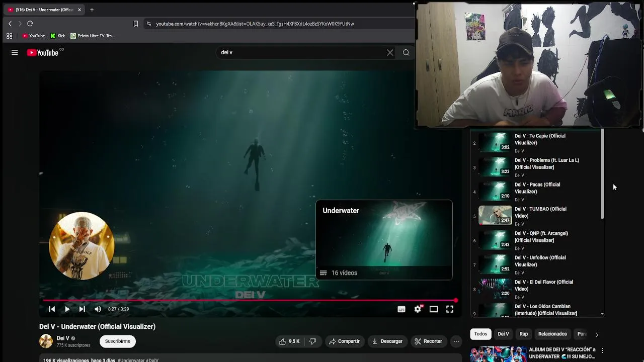Screen dimensions: 644x362
Task: Subscribe with the Suscribirme button
Action: [x=118, y=341]
